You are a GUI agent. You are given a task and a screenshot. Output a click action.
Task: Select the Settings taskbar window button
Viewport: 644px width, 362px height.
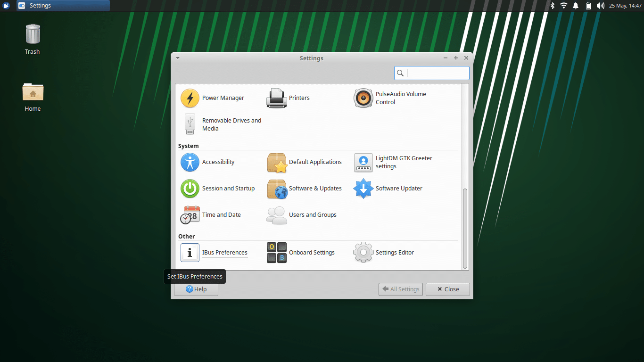(x=63, y=6)
